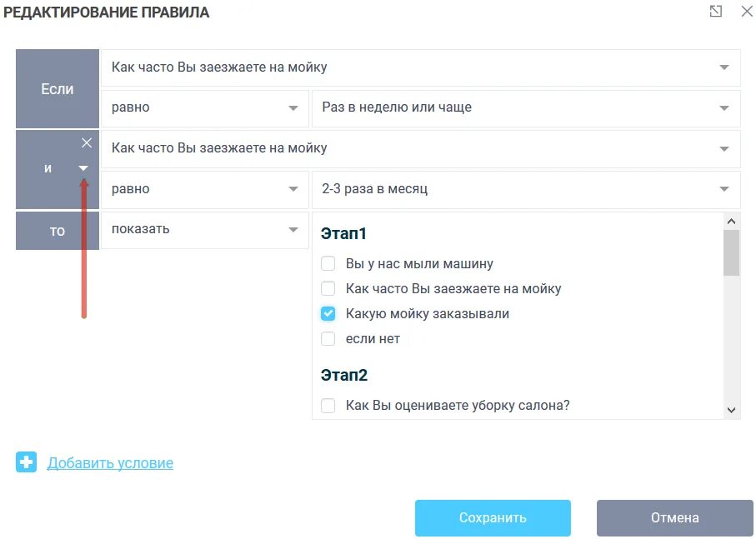Click the 'Отмена' button
The image size is (756, 539).
(x=674, y=518)
